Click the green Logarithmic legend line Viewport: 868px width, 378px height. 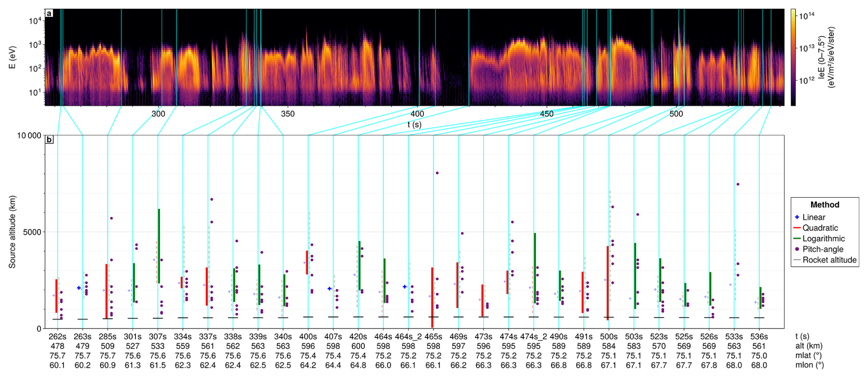coord(797,239)
